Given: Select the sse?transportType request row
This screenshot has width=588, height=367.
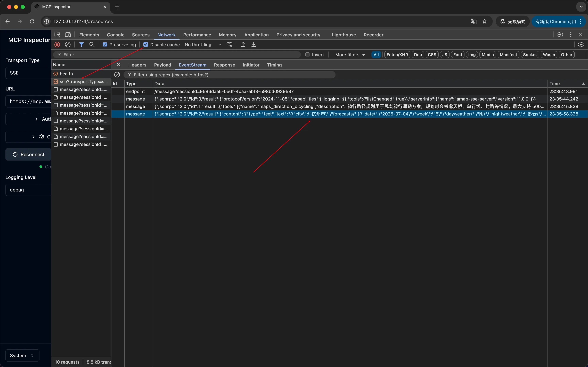Looking at the screenshot, I should (81, 82).
